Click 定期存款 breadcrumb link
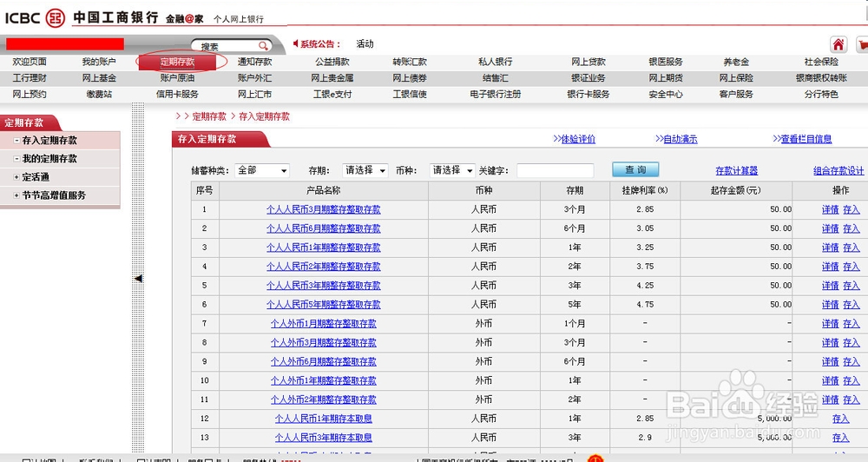This screenshot has width=868, height=462. [209, 116]
